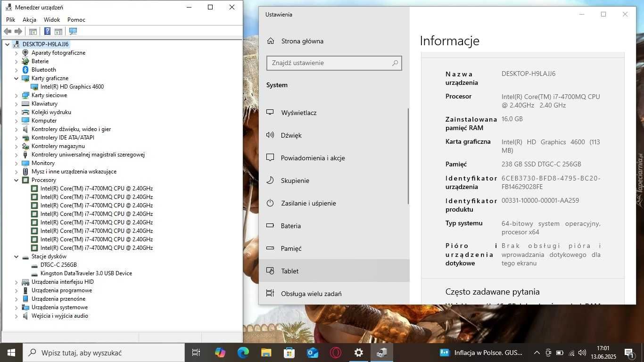Click the Urządzenia programowe icon
The height and width of the screenshot is (362, 644).
click(x=25, y=290)
